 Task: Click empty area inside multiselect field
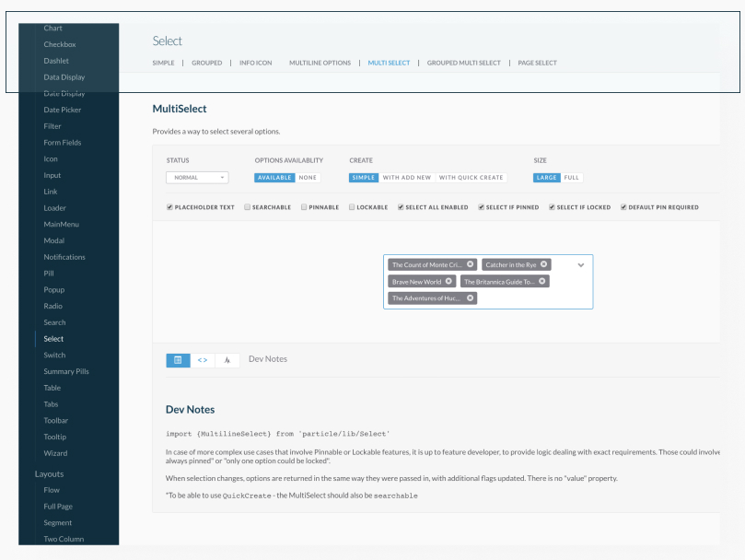point(534,297)
